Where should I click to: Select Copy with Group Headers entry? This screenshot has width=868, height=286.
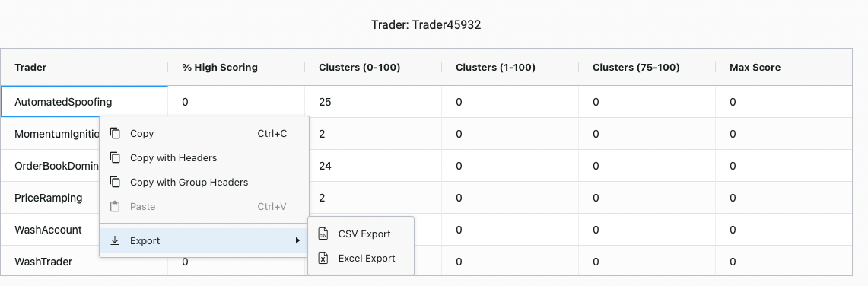point(205,182)
